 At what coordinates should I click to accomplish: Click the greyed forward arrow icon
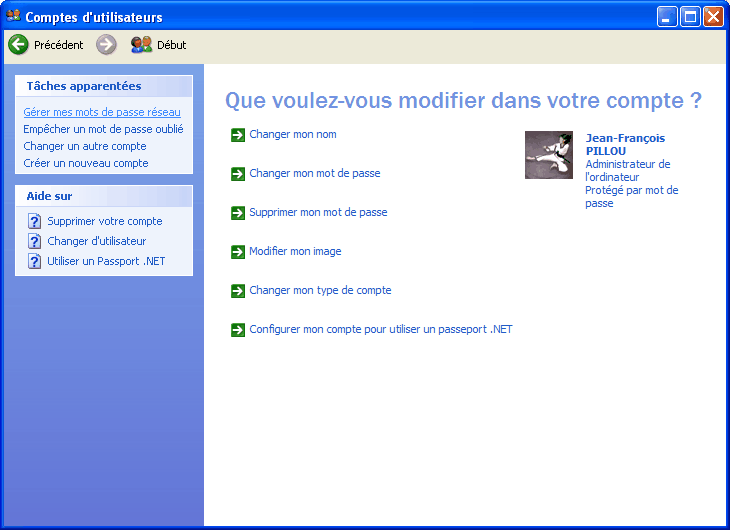107,45
